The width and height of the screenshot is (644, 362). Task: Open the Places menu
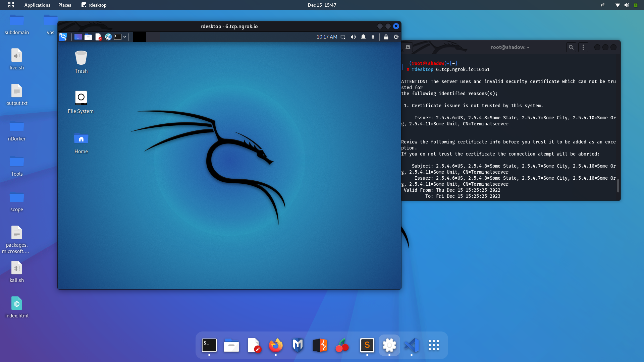coord(64,5)
